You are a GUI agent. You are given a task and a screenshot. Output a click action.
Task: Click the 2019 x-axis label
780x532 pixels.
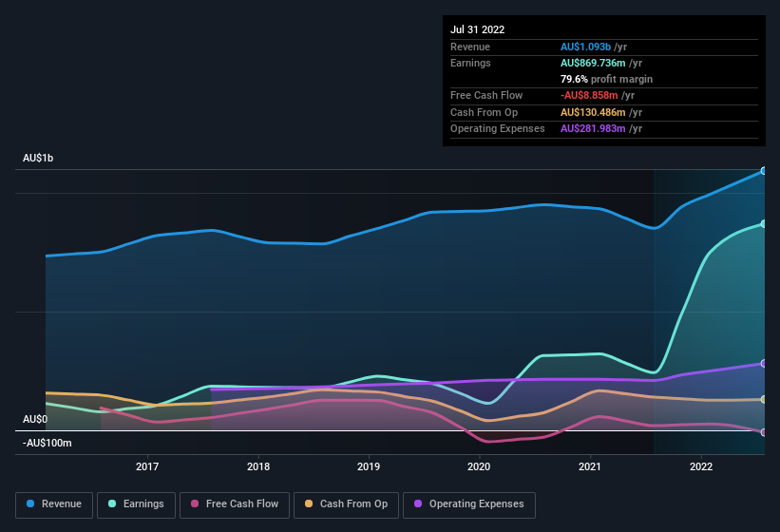pos(369,466)
